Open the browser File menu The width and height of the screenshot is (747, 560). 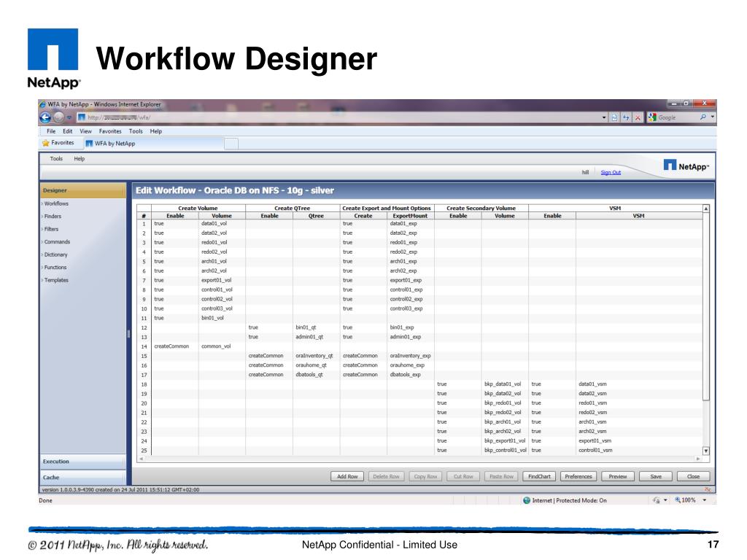pos(51,131)
